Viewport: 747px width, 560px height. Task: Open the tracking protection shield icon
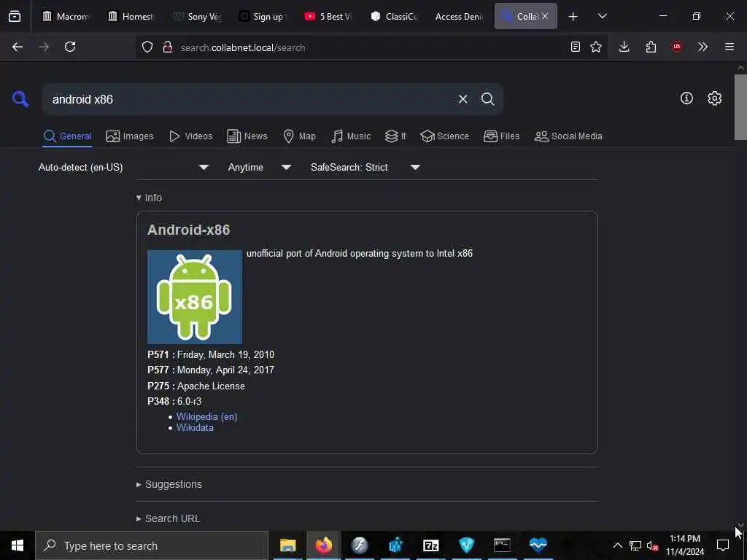(147, 47)
